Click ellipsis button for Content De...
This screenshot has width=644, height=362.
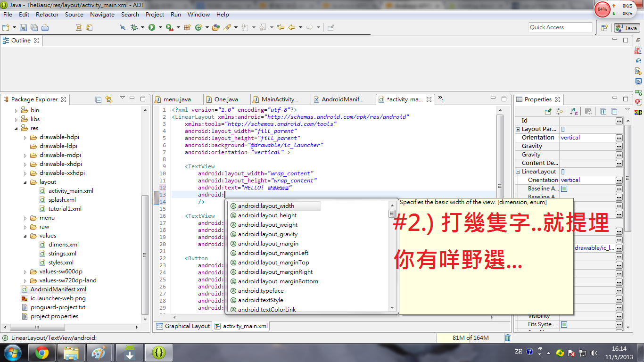(x=619, y=163)
